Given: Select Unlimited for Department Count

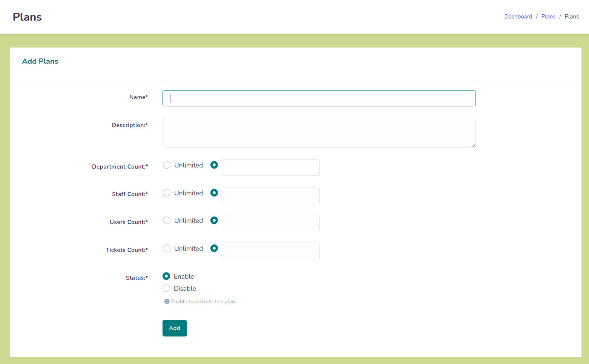Looking at the screenshot, I should (167, 165).
